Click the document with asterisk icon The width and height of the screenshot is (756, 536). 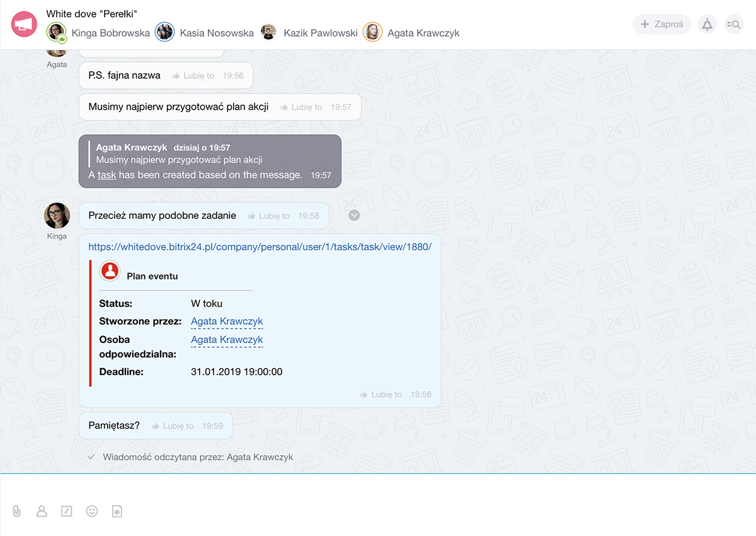[117, 511]
